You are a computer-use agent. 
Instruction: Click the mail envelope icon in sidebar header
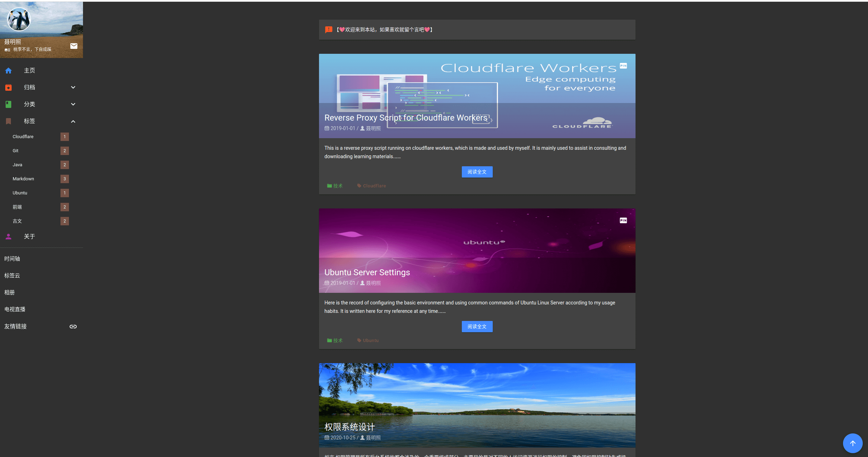pos(74,46)
